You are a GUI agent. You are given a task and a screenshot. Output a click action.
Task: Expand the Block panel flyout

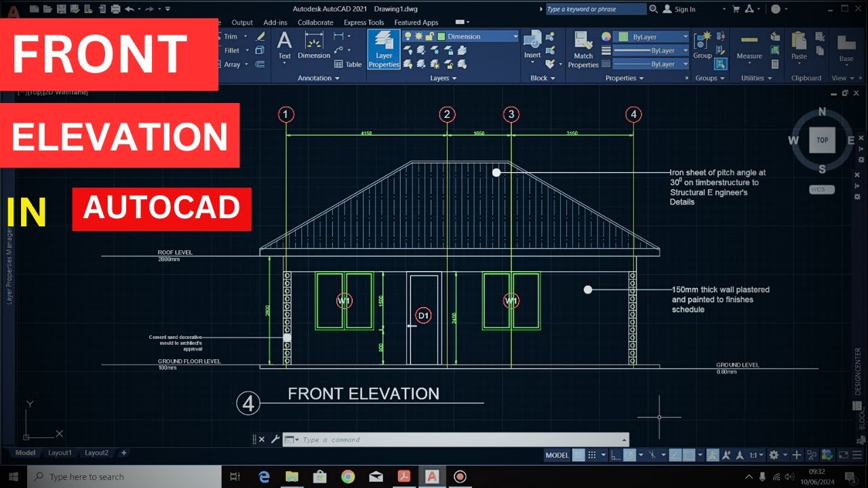542,78
